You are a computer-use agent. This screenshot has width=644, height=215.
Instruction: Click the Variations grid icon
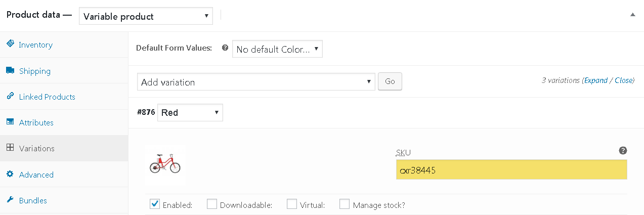tap(10, 148)
